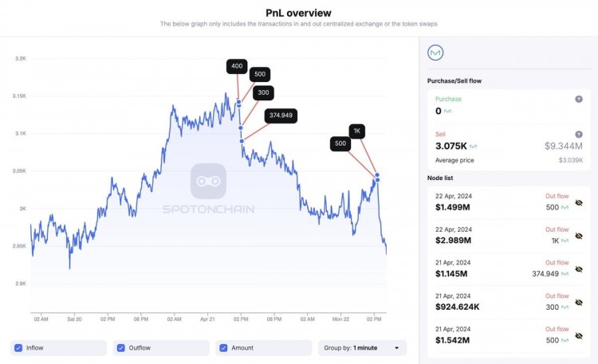Open the Group by 1 minute dropdown

[x=362, y=347]
